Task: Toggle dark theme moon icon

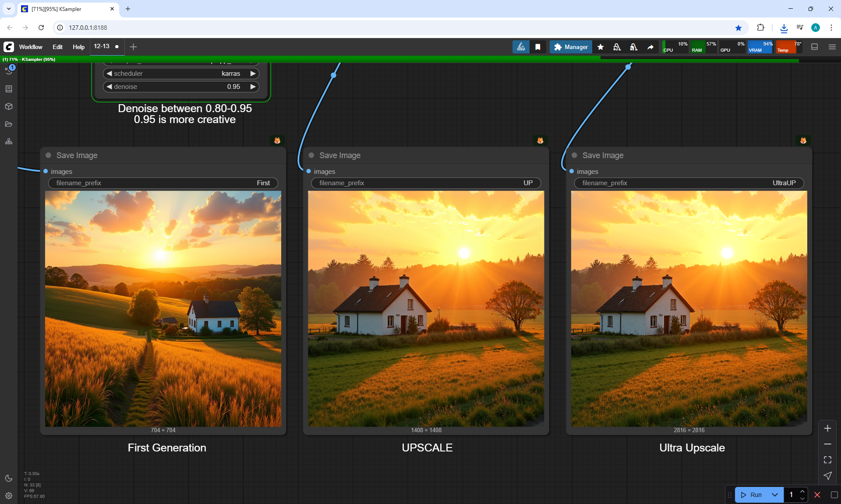Action: click(9, 478)
